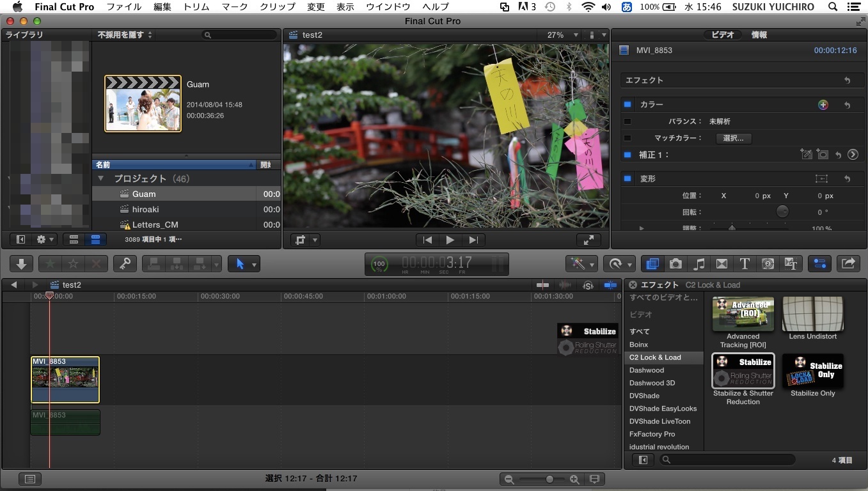Switch browser to list view

tap(96, 240)
